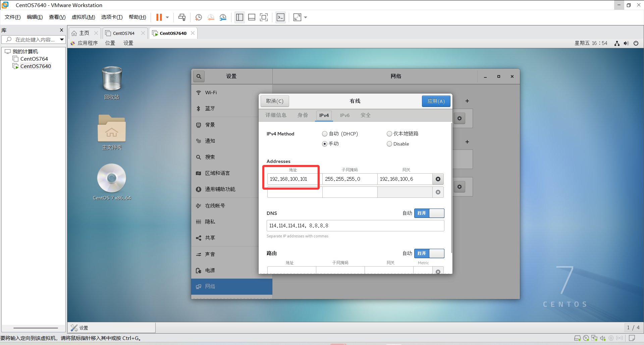This screenshot has height=345, width=644.
Task: Open CentOS 7 x86_64 disc icon
Action: pos(112,182)
